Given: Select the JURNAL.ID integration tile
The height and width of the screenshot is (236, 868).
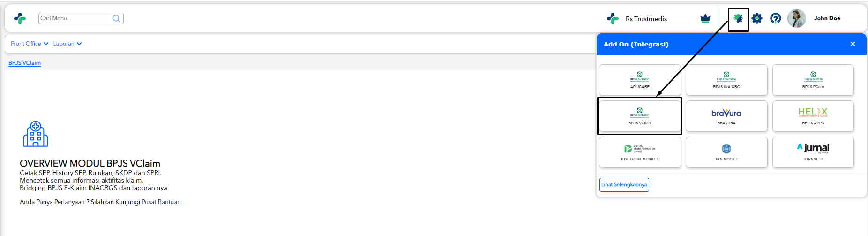Looking at the screenshot, I should (x=813, y=152).
